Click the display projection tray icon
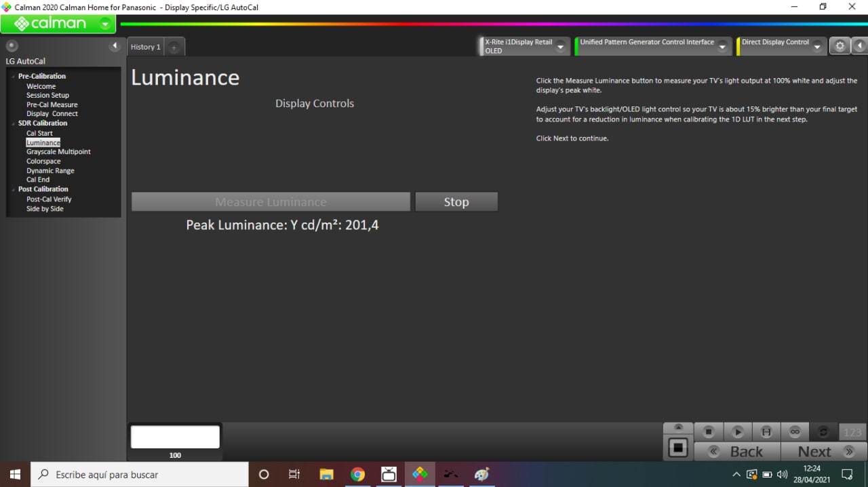Image resolution: width=868 pixels, height=487 pixels. (751, 474)
